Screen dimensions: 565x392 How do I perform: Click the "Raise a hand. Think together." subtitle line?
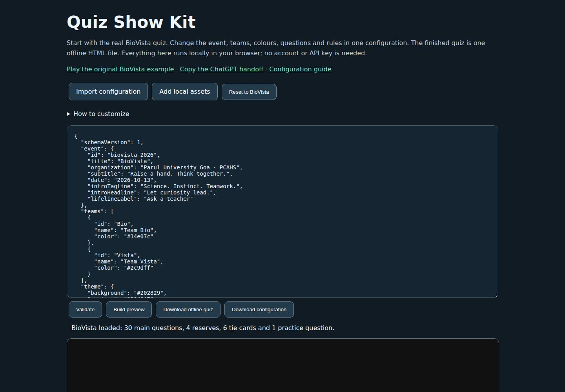160,174
